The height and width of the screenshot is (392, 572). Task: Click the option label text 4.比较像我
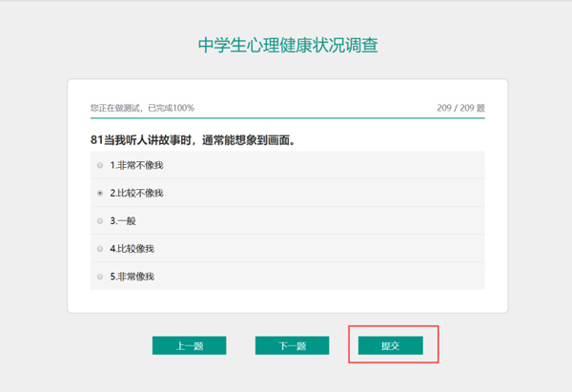coord(132,248)
